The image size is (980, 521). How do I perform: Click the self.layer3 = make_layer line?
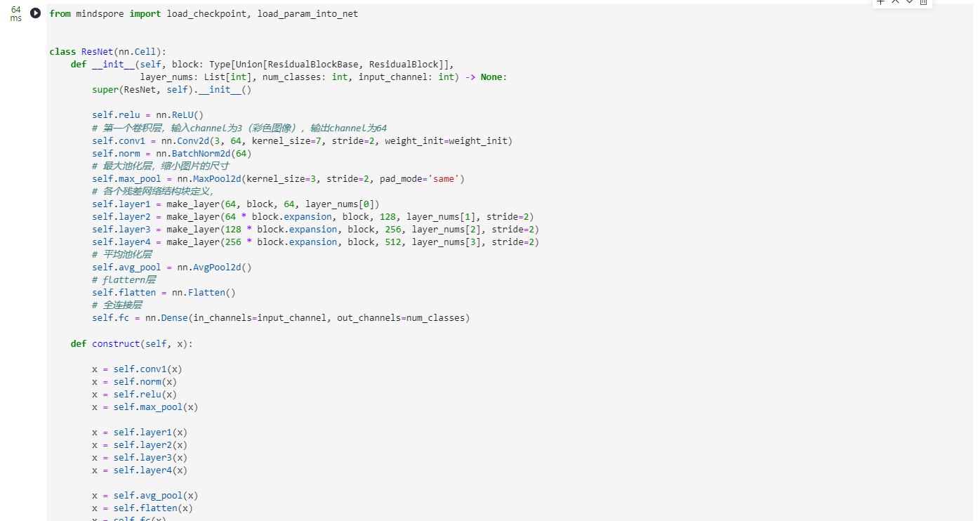tap(316, 229)
